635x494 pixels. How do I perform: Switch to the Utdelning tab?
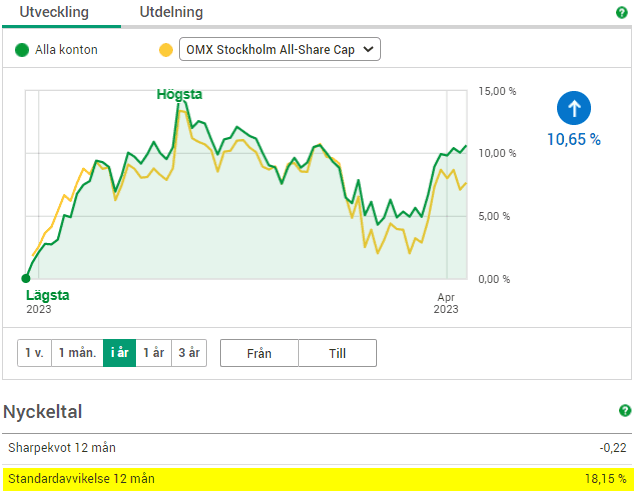pyautogui.click(x=171, y=13)
